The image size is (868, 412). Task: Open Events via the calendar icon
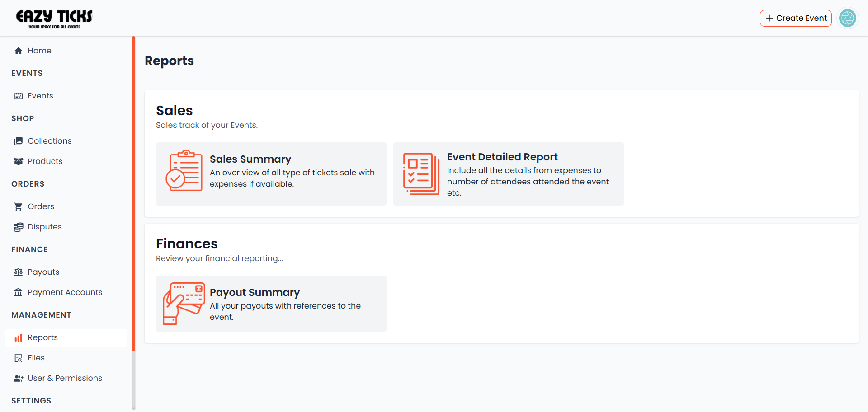18,96
